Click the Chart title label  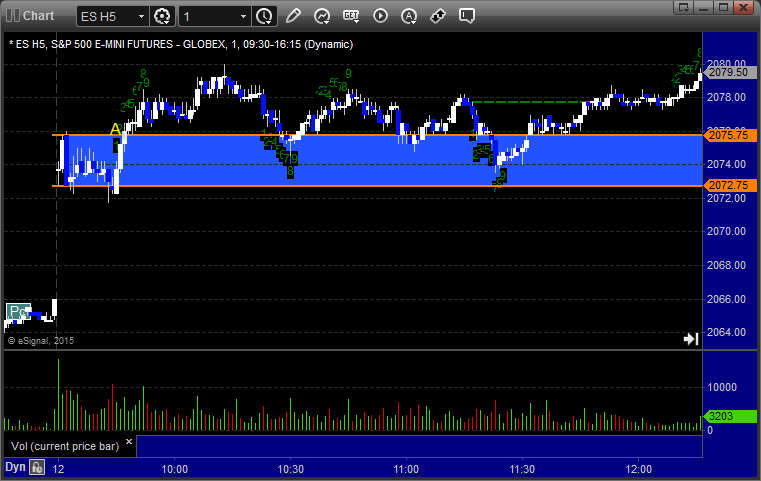(38, 16)
